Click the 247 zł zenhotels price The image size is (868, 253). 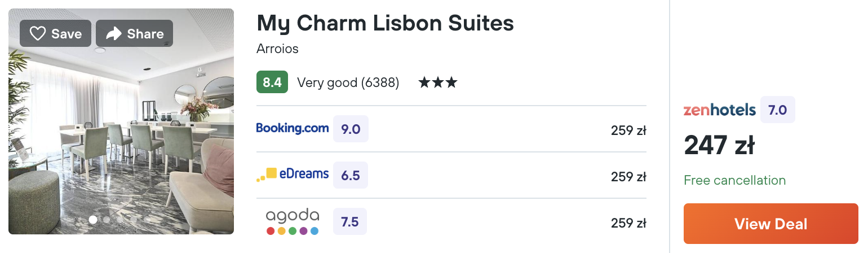719,146
